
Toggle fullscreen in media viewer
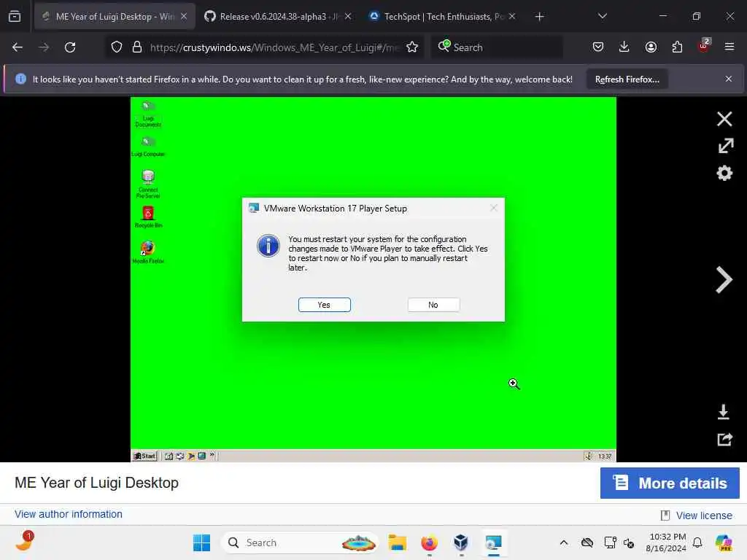tap(726, 146)
